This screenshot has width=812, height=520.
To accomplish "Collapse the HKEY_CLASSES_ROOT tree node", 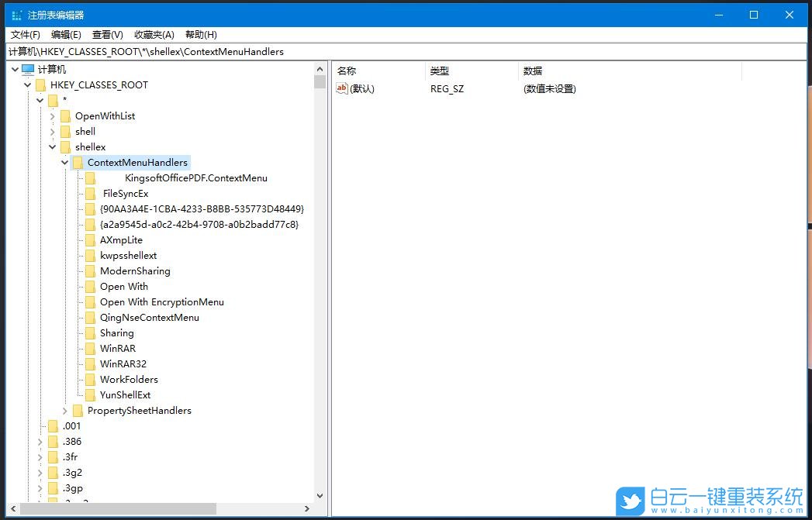I will tap(27, 84).
